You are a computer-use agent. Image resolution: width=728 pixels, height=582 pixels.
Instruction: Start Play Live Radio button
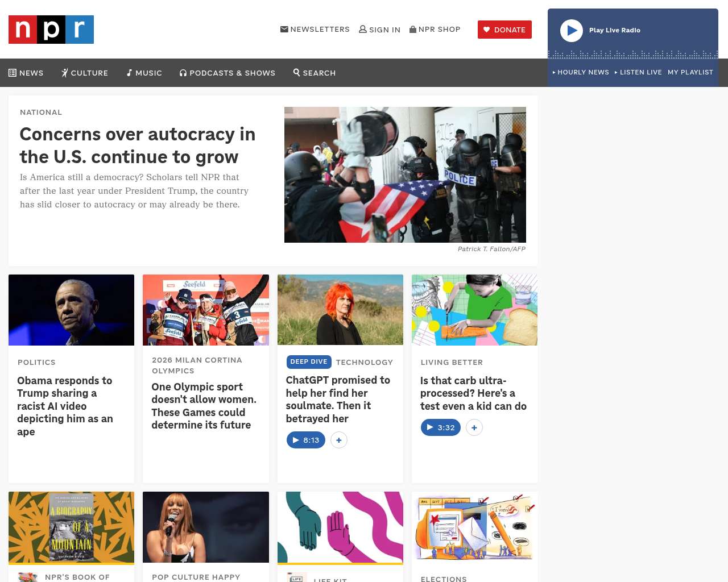572,31
